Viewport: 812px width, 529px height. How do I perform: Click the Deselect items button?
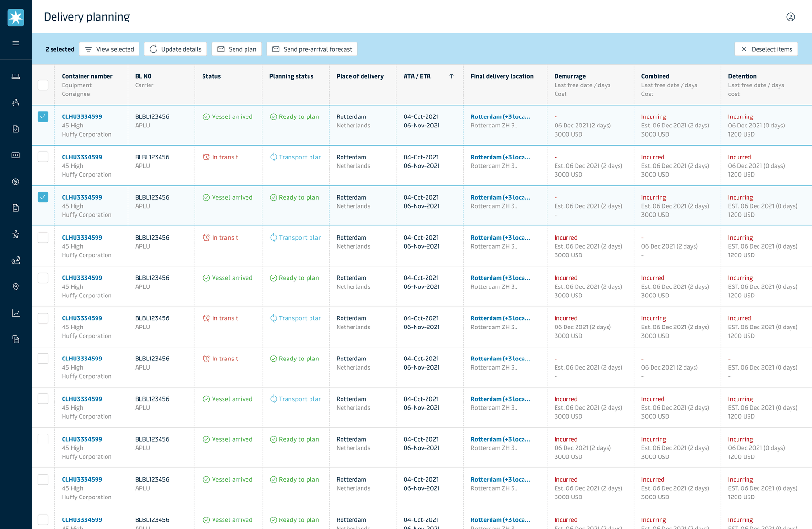pyautogui.click(x=766, y=49)
